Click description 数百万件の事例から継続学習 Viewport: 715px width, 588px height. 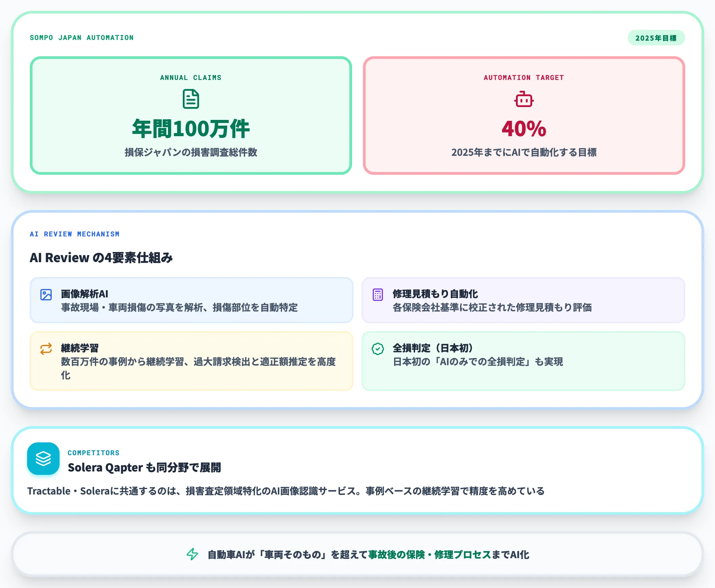click(x=198, y=369)
